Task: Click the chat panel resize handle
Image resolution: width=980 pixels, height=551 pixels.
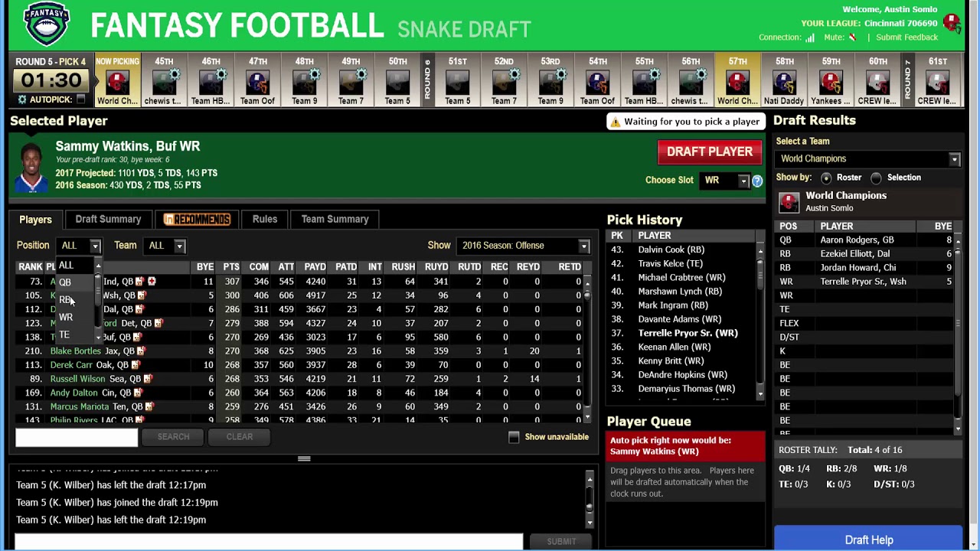Action: point(304,459)
